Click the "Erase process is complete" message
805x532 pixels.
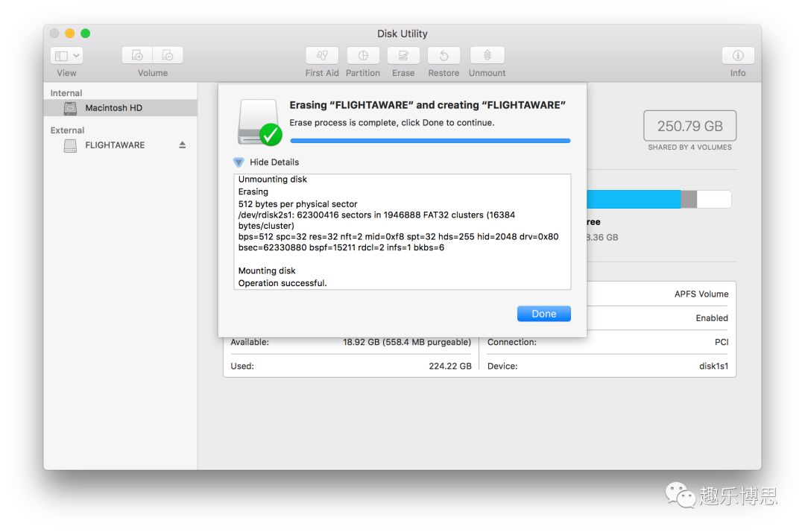tap(392, 123)
